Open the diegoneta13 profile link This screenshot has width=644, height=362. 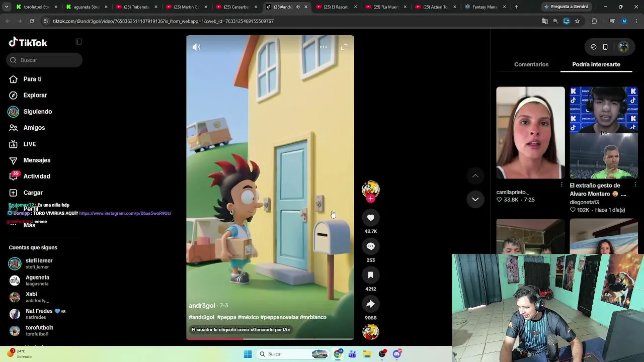click(584, 202)
